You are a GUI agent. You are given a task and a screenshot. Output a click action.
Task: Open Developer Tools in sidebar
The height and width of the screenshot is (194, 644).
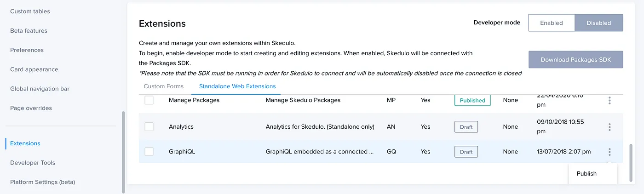click(x=33, y=163)
